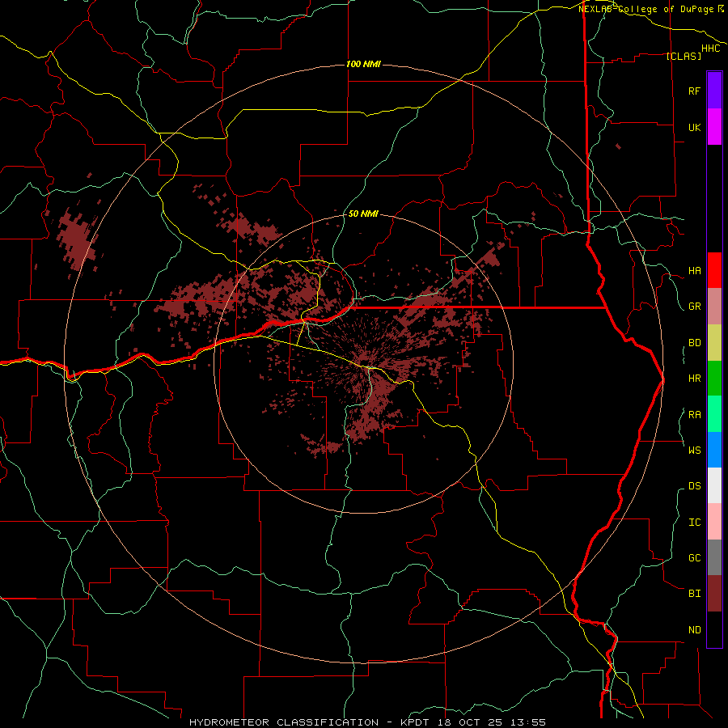Click the GR pink-brown legend swatch
Screen dimensions: 728x728
[x=714, y=307]
